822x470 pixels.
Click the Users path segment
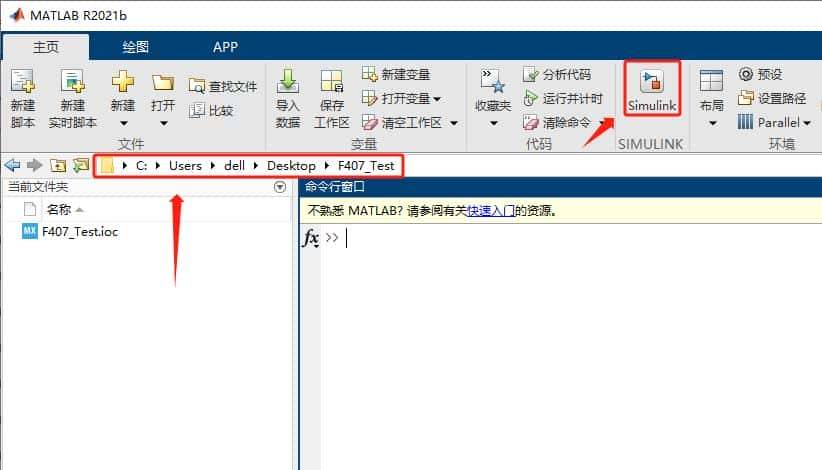click(x=185, y=166)
